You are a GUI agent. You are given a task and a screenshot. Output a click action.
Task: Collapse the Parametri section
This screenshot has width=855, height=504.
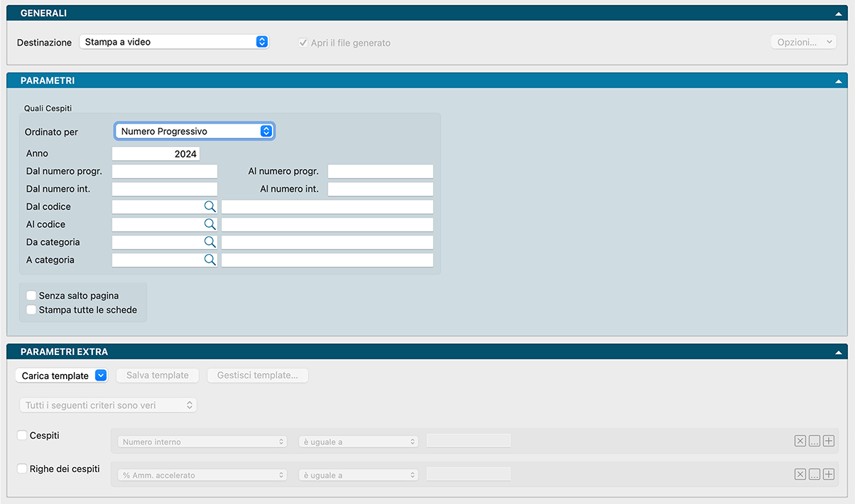[x=839, y=81]
